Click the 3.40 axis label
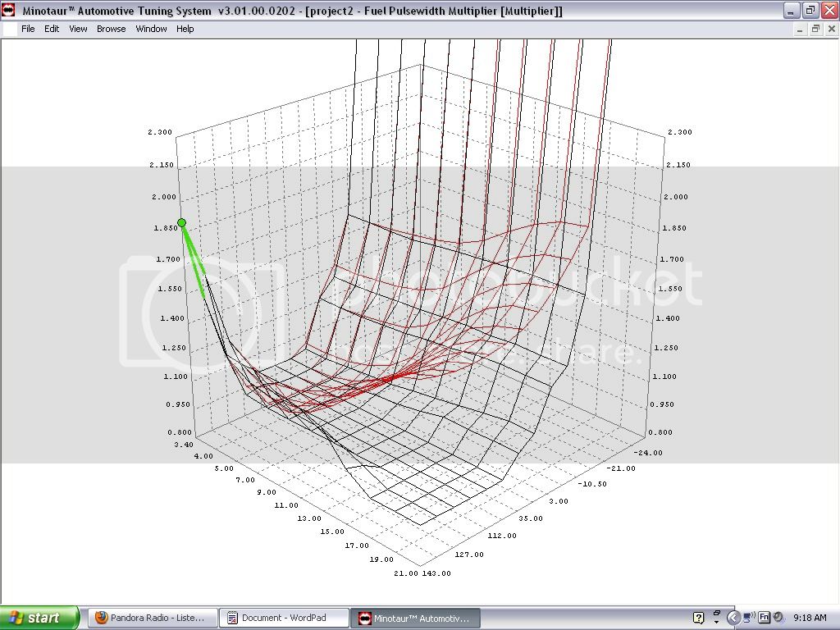 [x=184, y=445]
